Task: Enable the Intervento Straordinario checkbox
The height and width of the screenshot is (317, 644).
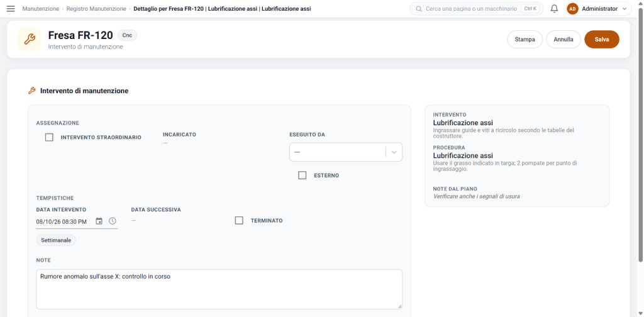Action: [x=49, y=137]
